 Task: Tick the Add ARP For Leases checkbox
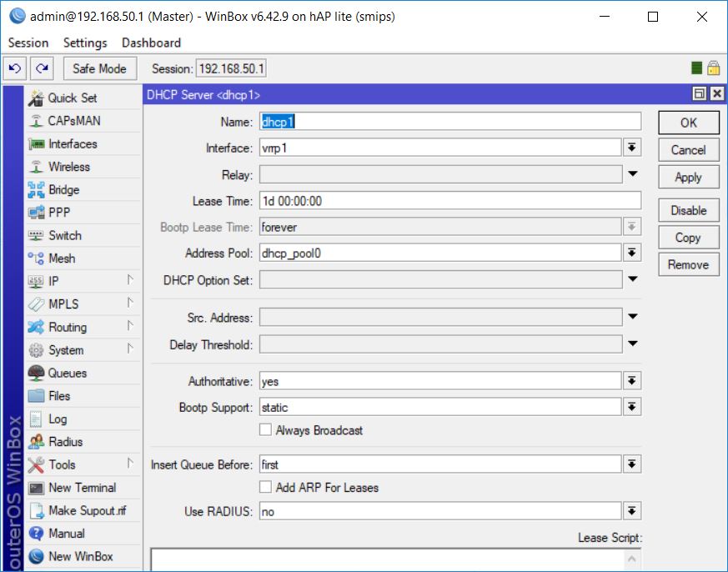pyautogui.click(x=265, y=487)
